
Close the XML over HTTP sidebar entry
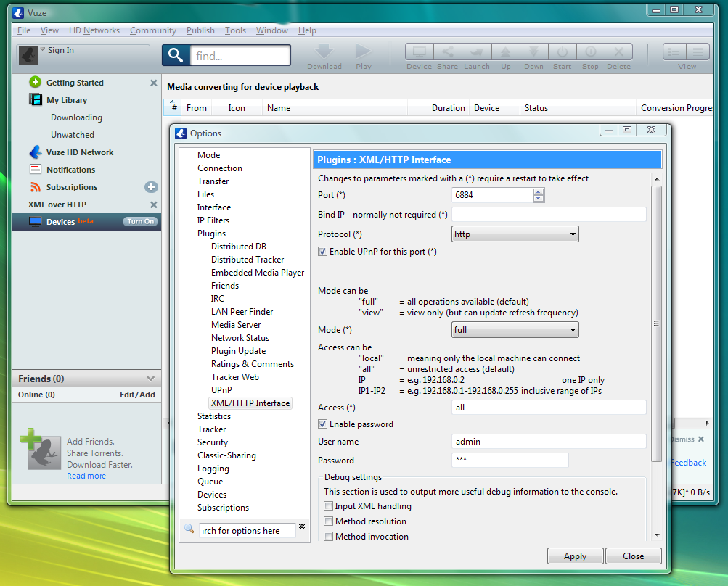pyautogui.click(x=153, y=205)
